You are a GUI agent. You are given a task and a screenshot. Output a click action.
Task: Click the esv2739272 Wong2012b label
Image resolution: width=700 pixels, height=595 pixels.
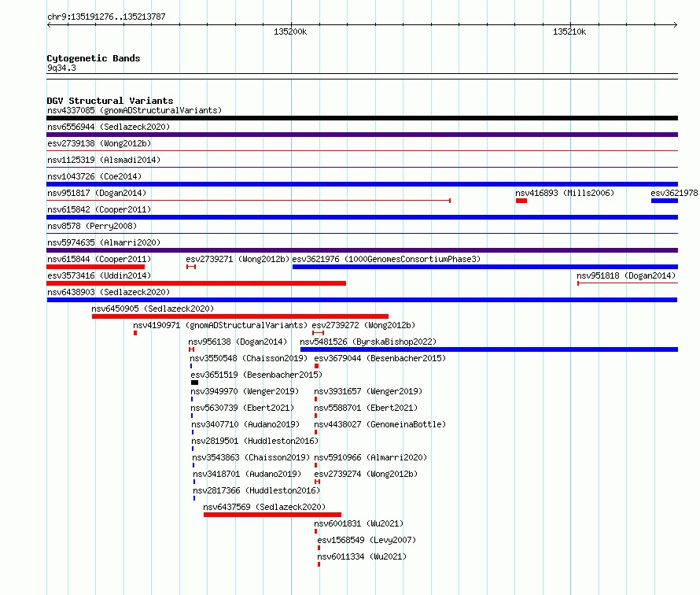coord(364,325)
